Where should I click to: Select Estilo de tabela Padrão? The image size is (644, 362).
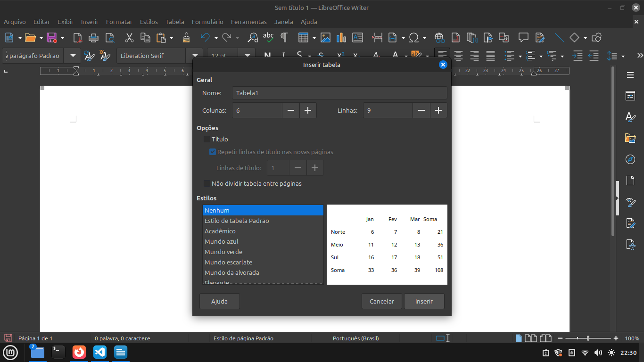click(263, 221)
